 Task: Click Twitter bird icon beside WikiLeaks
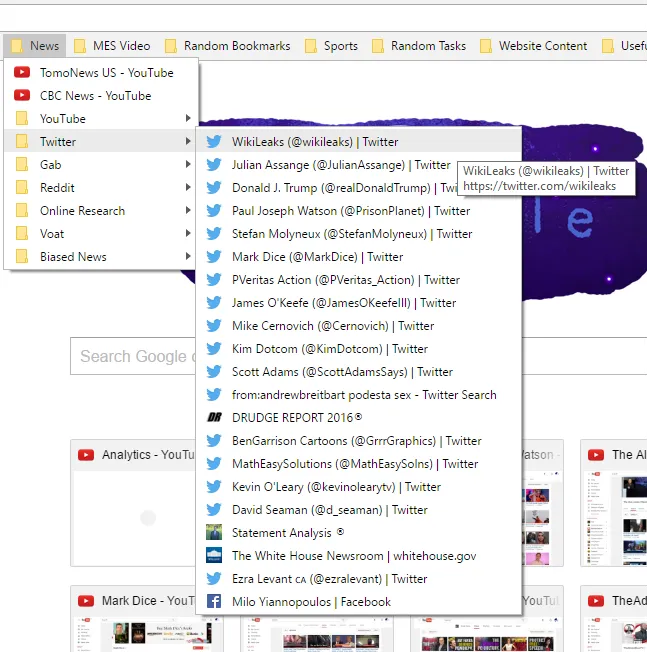pos(214,142)
